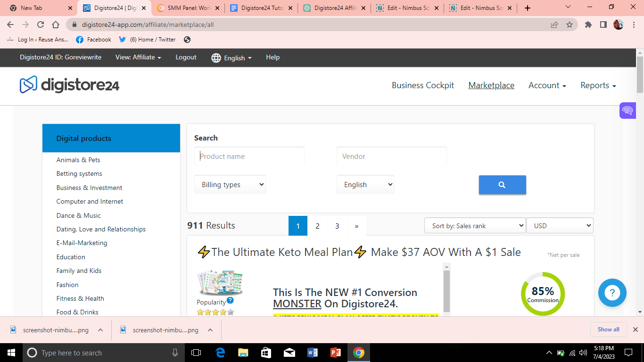
Task: Click the 85% Commission circular gauge
Action: (x=543, y=294)
